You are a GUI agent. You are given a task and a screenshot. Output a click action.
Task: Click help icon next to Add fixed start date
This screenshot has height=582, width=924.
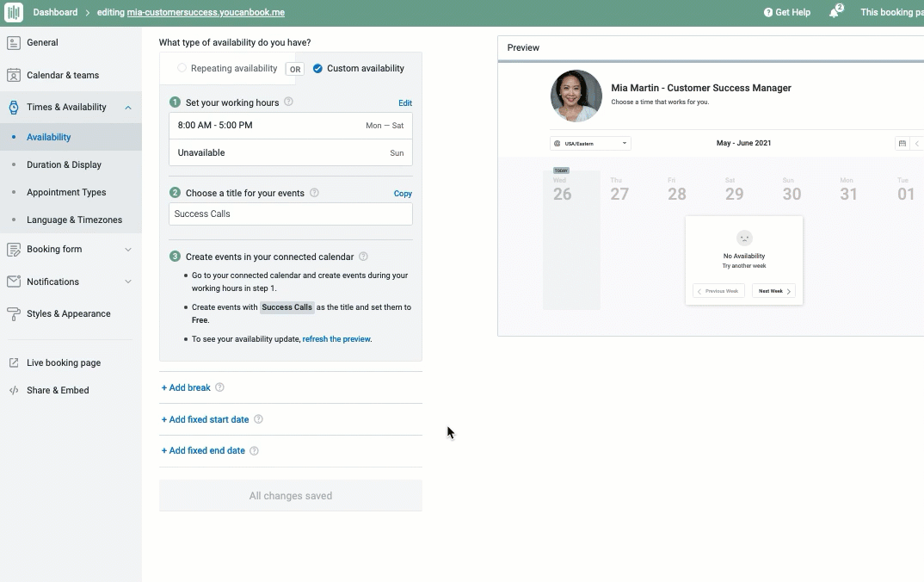pos(258,418)
